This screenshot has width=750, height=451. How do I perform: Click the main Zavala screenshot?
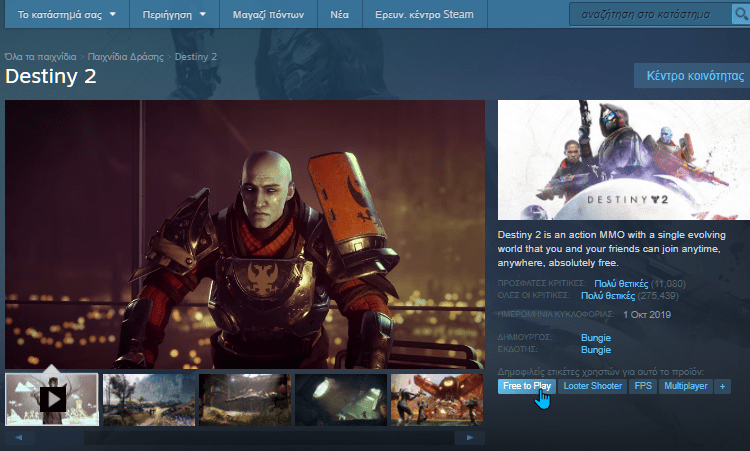245,234
